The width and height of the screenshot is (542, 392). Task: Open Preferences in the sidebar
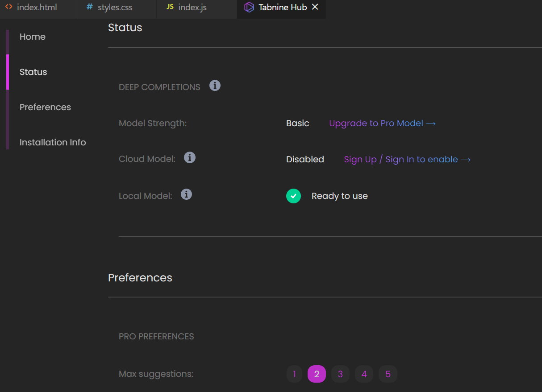tap(45, 107)
